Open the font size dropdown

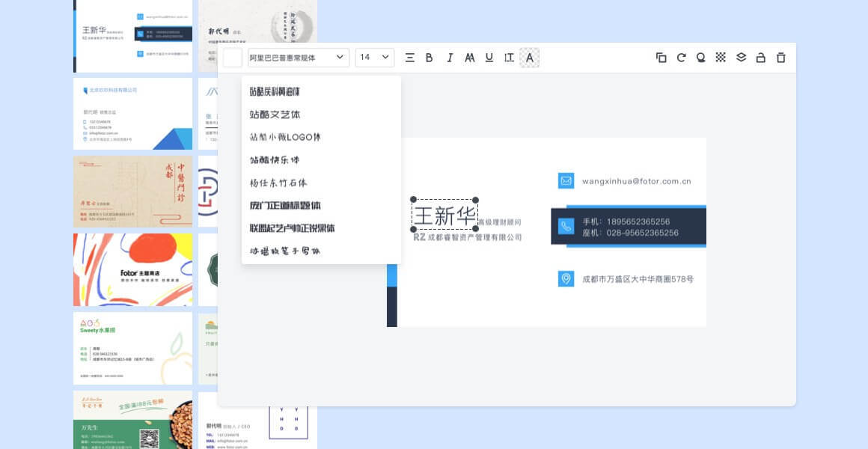tap(374, 58)
